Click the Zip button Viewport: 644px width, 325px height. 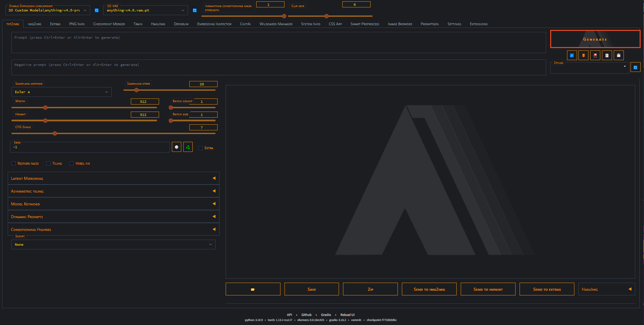pyautogui.click(x=370, y=289)
